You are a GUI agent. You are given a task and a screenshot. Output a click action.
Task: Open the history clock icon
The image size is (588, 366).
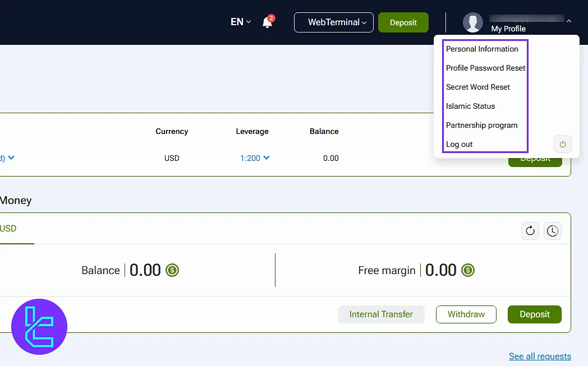tap(553, 231)
